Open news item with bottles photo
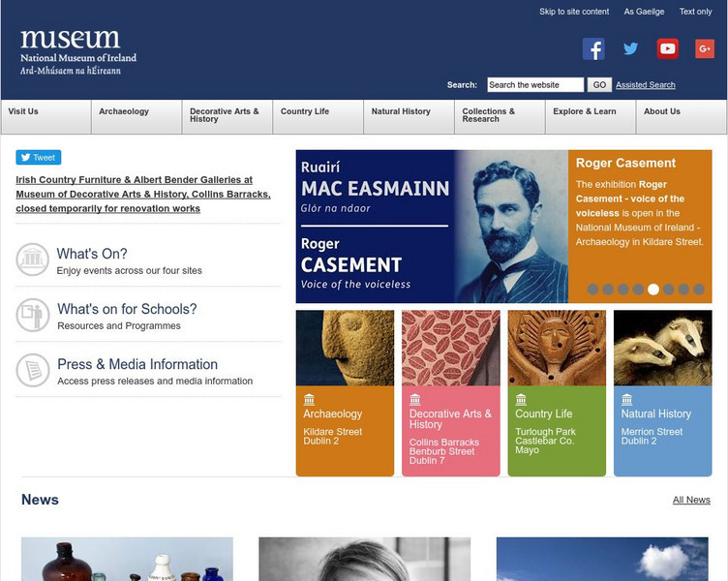Screen dimensions: 728x581 (127, 559)
